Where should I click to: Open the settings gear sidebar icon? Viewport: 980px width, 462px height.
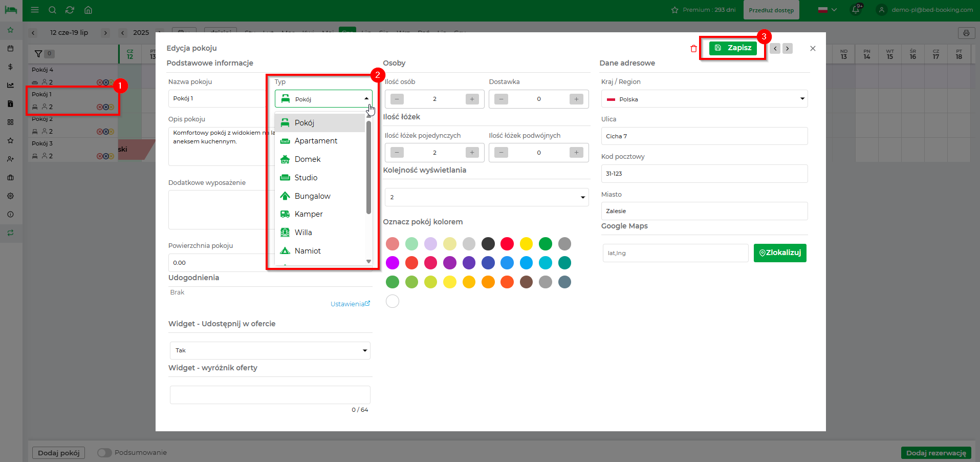10,196
